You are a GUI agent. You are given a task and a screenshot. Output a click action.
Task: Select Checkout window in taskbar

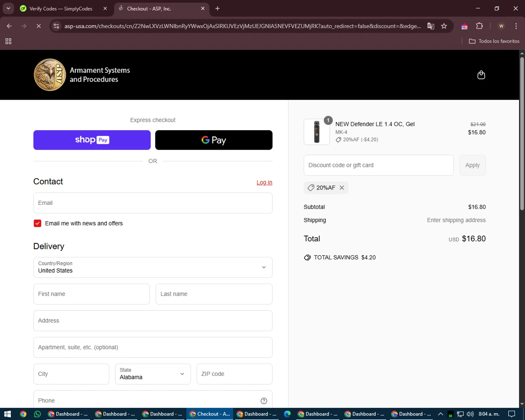point(210,414)
